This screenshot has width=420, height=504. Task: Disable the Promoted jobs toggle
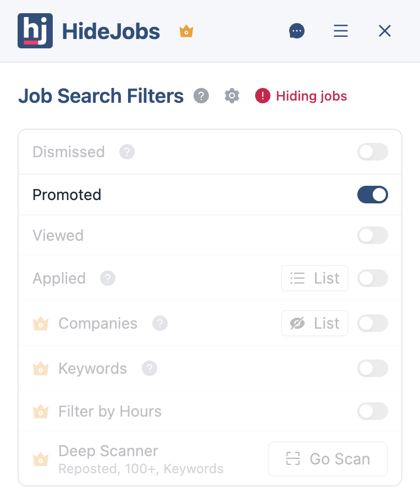coord(373,195)
